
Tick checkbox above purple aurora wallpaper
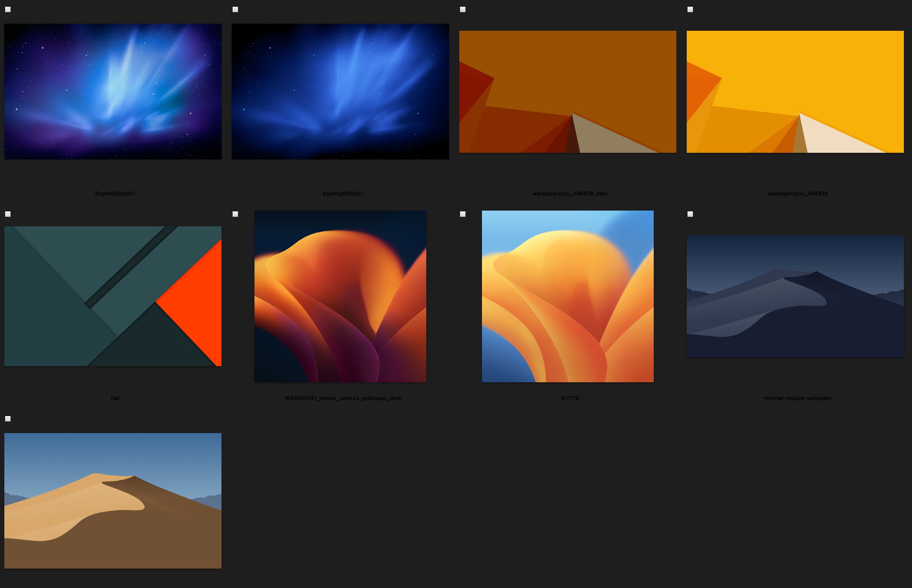tap(8, 9)
